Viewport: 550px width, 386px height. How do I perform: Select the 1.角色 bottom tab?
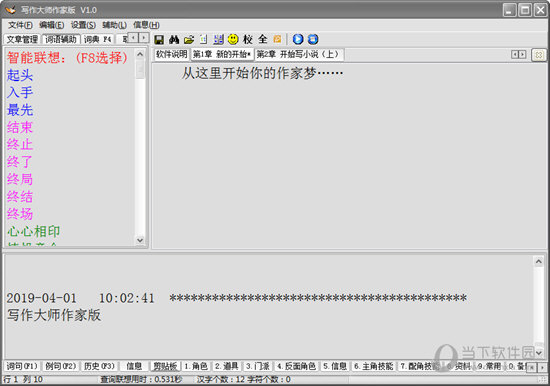[196, 366]
